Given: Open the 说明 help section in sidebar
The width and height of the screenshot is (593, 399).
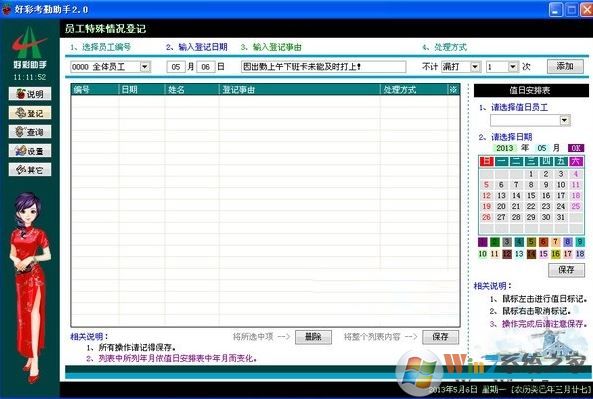Looking at the screenshot, I should pyautogui.click(x=30, y=94).
